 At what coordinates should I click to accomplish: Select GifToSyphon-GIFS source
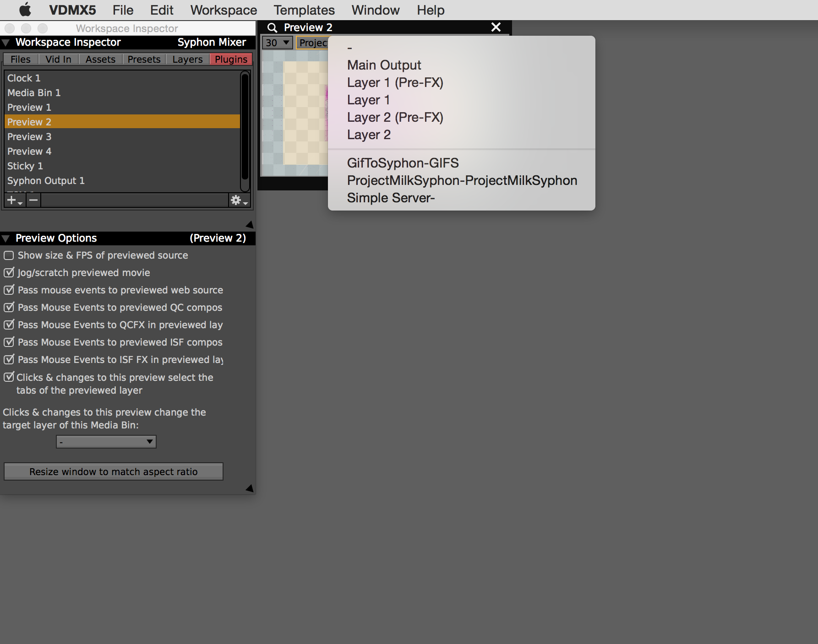[x=462, y=163]
